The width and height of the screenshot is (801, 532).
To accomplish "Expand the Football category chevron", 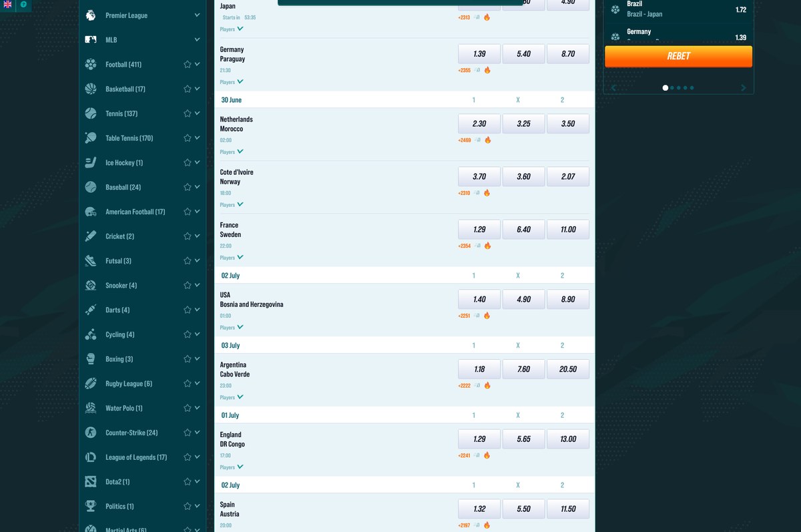I will [197, 64].
